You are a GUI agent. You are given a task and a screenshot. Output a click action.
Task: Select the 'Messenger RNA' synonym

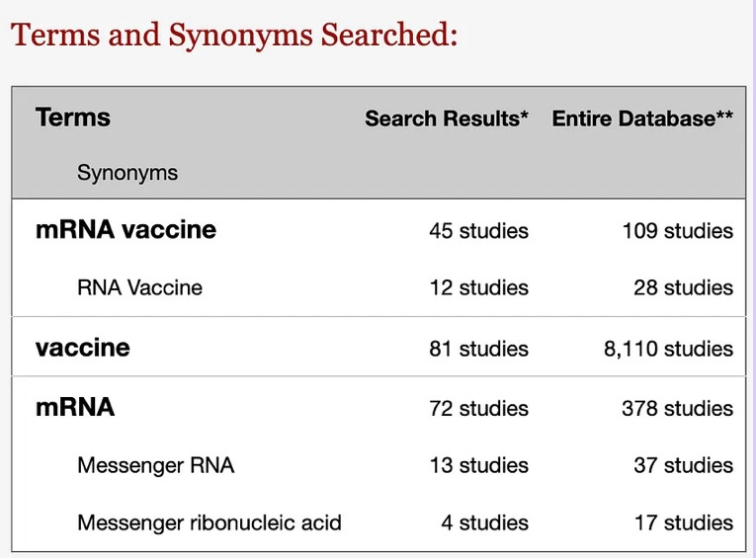point(156,465)
